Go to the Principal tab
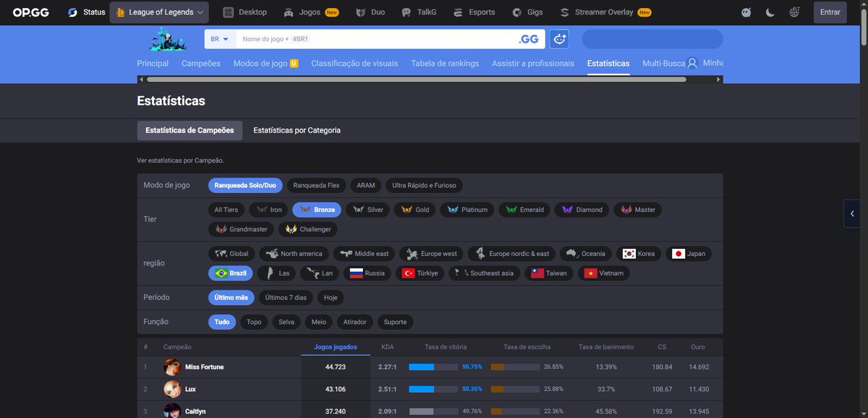 pyautogui.click(x=153, y=64)
